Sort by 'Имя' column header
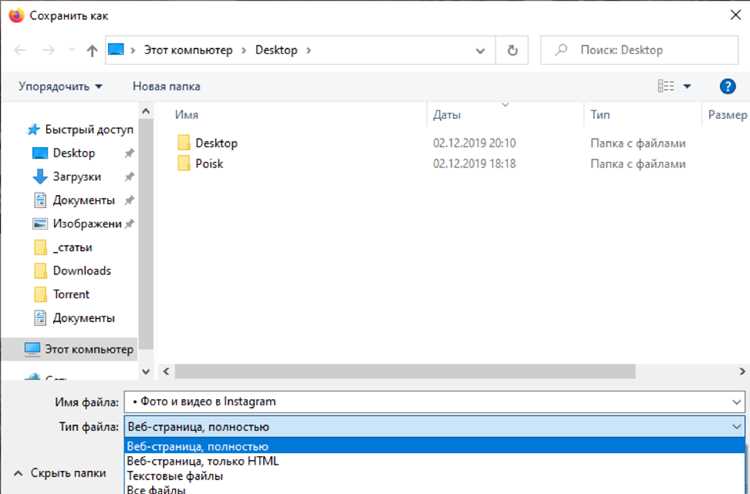 [186, 115]
